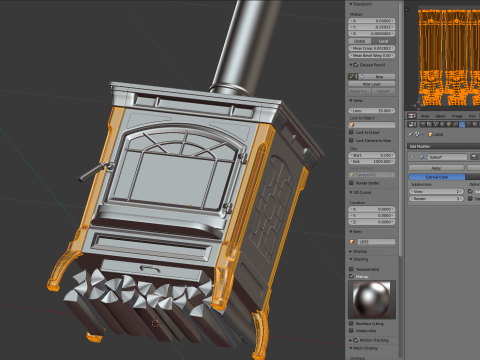This screenshot has height=360, width=480.
Task: Click the properties sidebar vertical scrollbar
Action: [x=400, y=130]
